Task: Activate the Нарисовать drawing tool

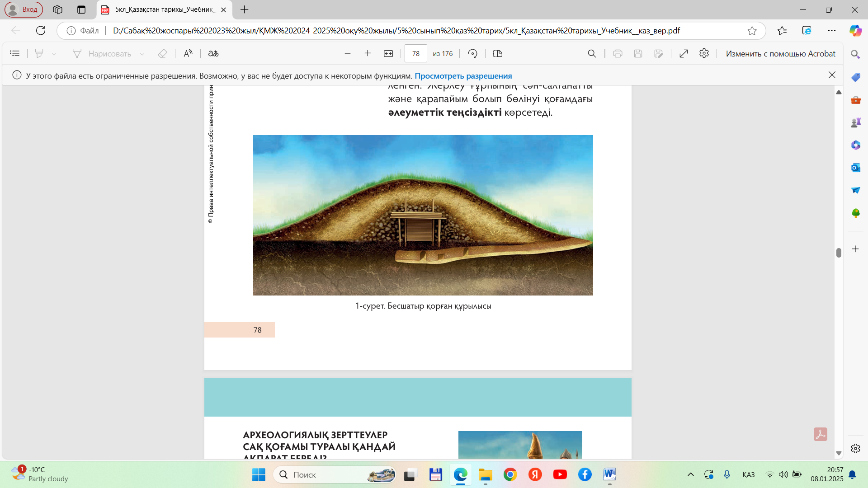Action: pos(102,53)
